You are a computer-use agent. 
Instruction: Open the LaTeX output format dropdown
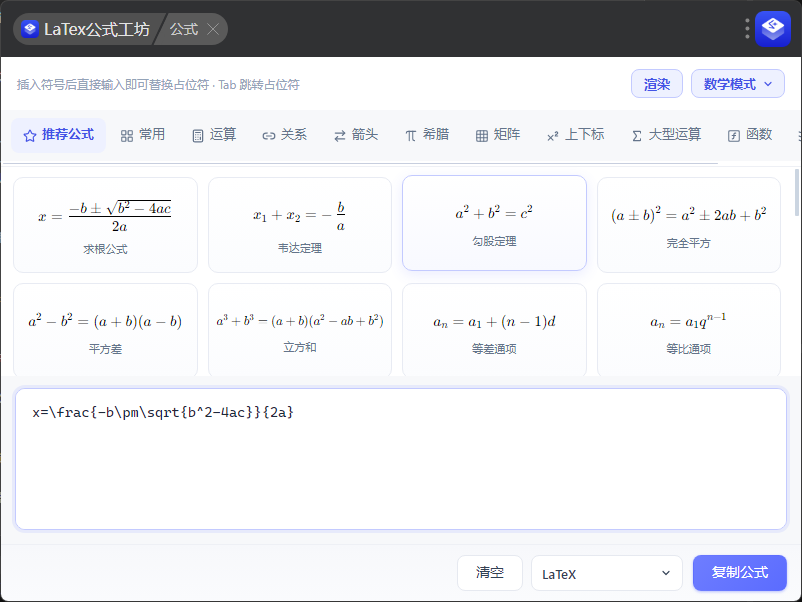point(607,573)
